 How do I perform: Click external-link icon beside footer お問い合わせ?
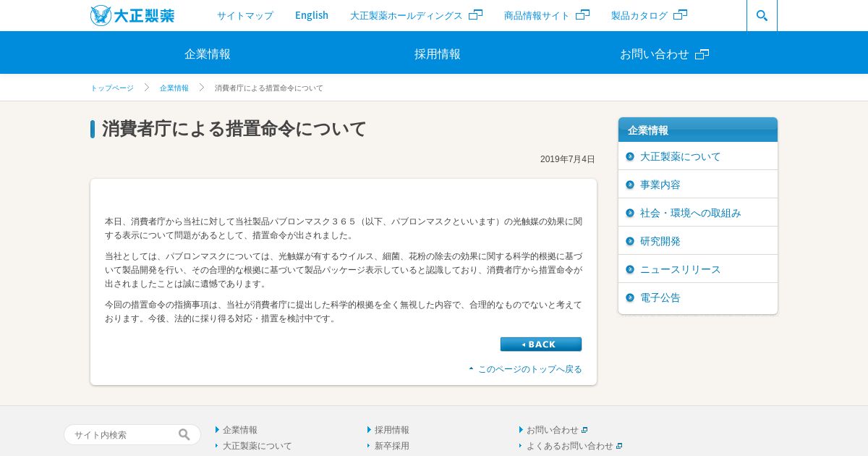584,430
